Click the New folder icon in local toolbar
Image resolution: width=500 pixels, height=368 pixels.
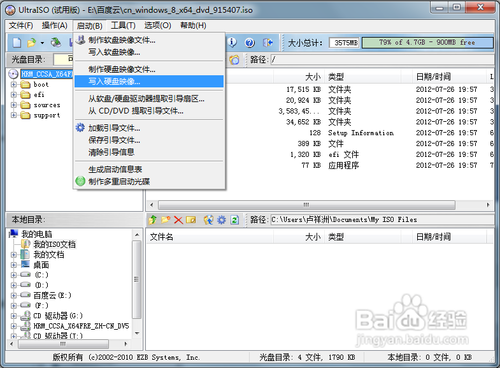point(166,220)
